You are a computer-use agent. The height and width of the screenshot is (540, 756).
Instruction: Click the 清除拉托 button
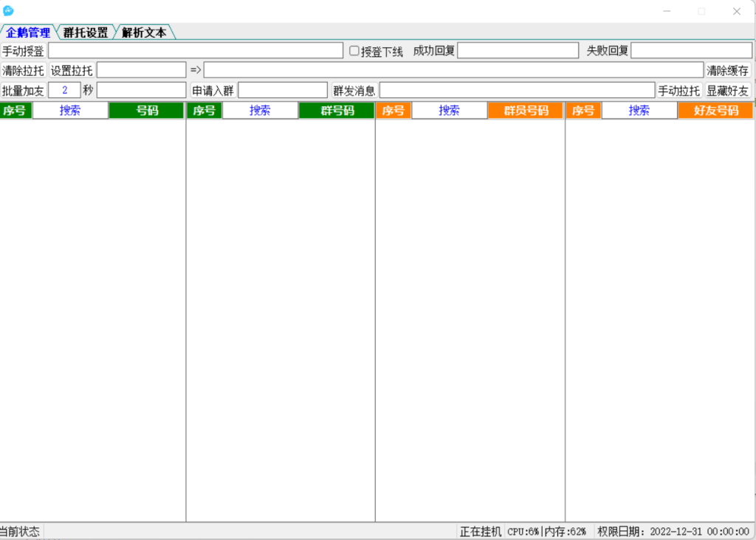coord(23,71)
